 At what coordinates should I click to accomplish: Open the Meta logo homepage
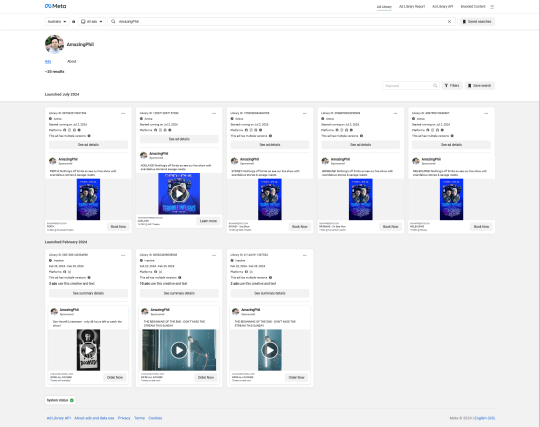(x=55, y=6)
